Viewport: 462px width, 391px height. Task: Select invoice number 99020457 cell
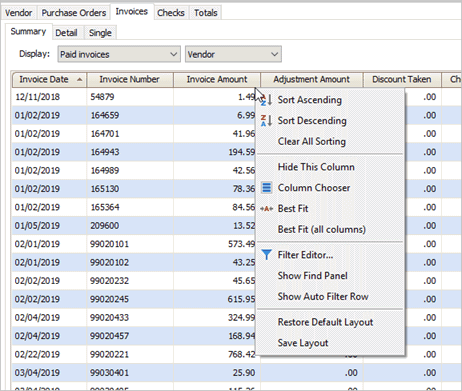(x=130, y=336)
